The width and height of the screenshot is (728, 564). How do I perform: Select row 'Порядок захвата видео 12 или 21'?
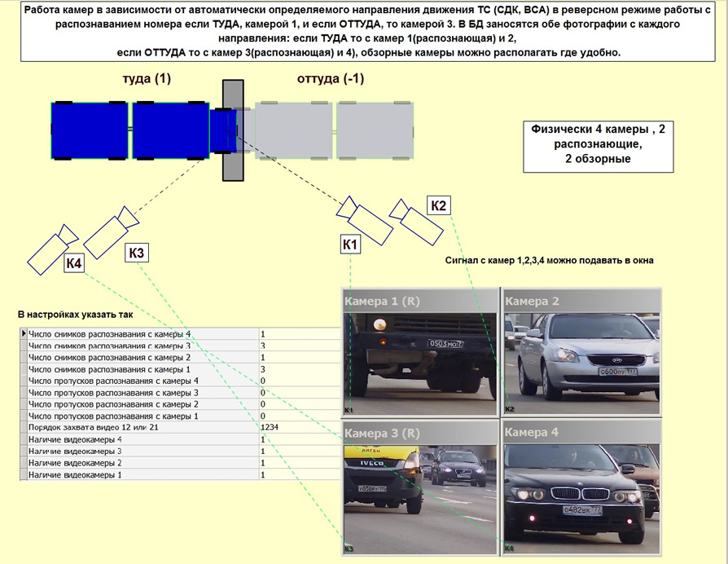tap(143, 427)
